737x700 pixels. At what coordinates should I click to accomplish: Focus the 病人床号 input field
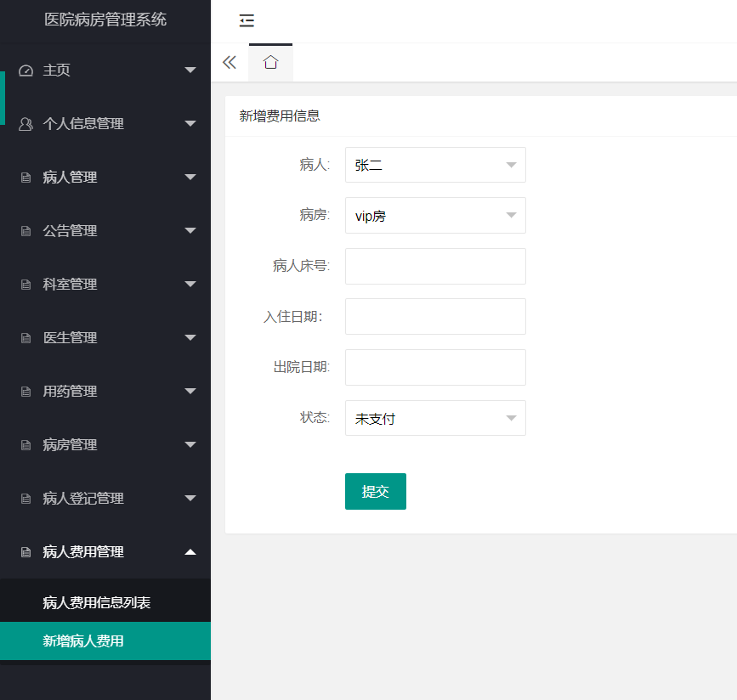(x=435, y=267)
